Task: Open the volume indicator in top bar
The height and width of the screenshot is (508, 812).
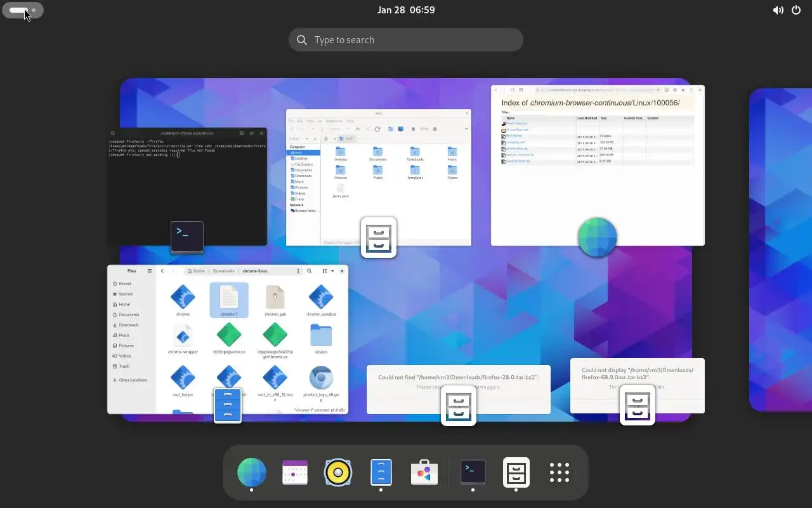Action: [778, 10]
